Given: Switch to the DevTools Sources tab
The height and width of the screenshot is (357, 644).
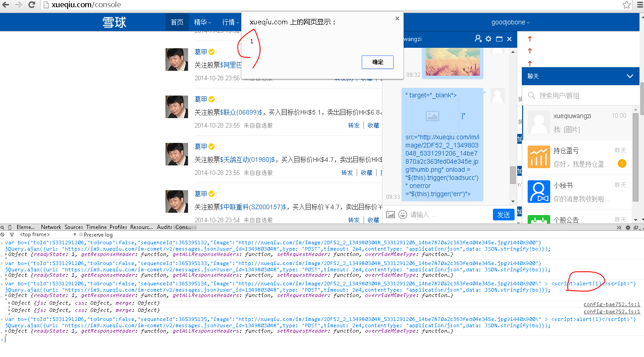Looking at the screenshot, I should click(74, 227).
